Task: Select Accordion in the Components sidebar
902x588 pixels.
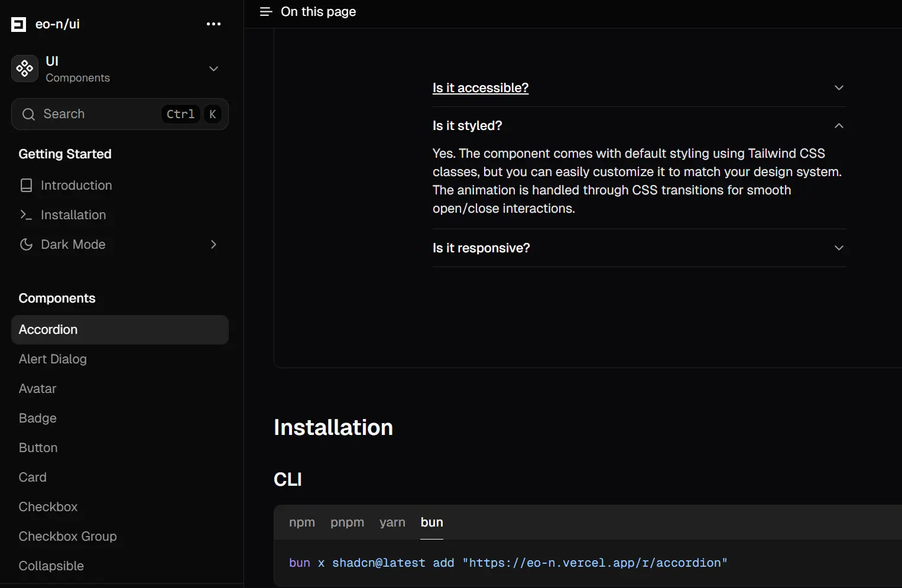Action: tap(48, 329)
